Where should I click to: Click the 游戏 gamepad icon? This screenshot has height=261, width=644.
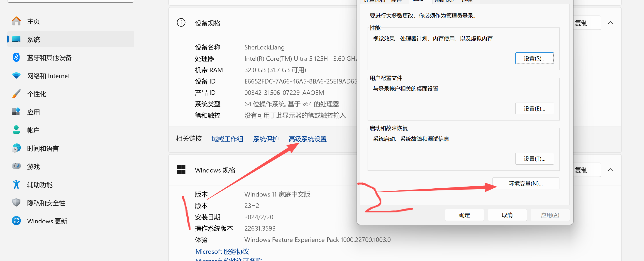[16, 166]
